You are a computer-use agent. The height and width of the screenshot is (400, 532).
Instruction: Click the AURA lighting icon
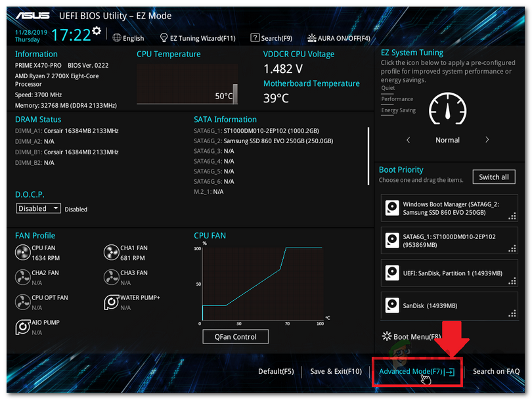312,37
